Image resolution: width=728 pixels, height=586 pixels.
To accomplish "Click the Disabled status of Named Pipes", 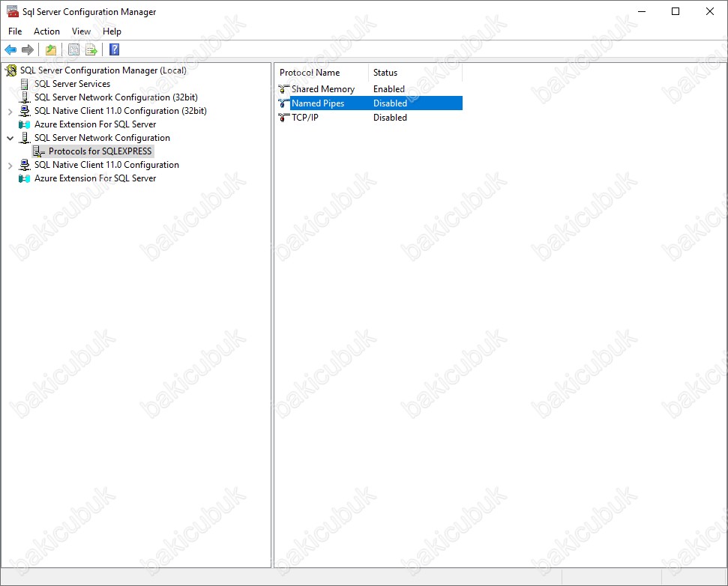I will point(390,103).
